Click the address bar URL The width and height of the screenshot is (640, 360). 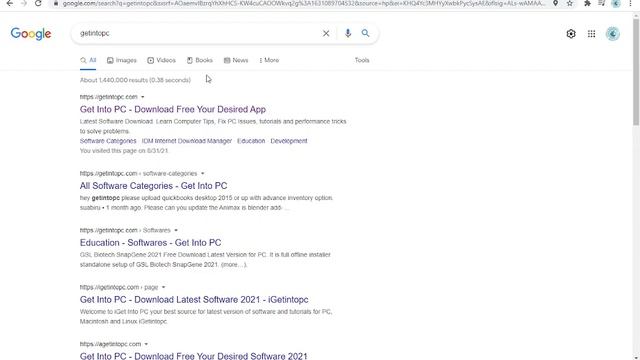pyautogui.click(x=304, y=3)
